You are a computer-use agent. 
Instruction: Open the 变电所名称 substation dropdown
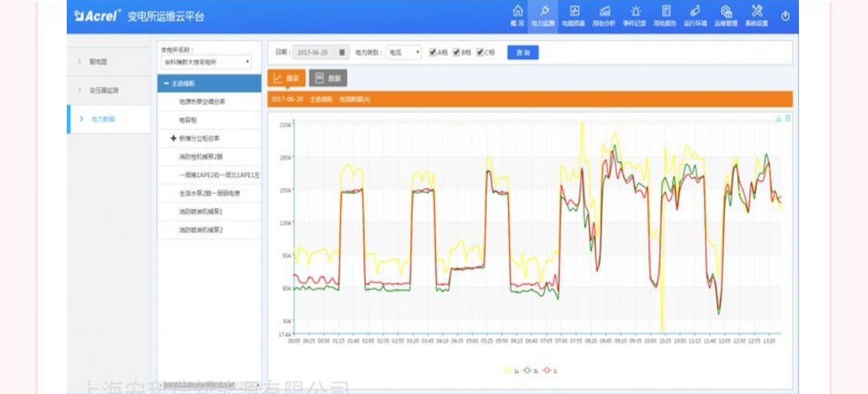pos(206,62)
